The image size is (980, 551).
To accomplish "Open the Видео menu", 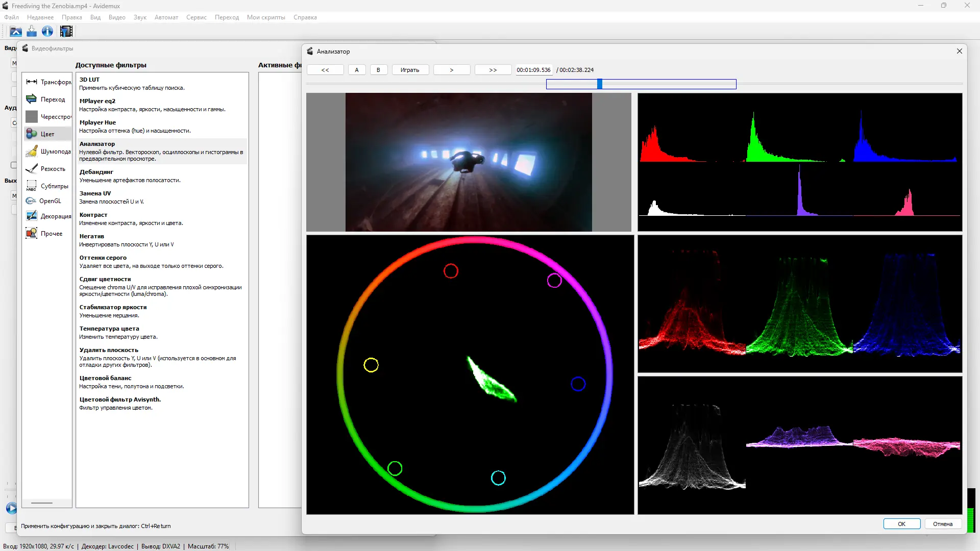I will point(117,17).
